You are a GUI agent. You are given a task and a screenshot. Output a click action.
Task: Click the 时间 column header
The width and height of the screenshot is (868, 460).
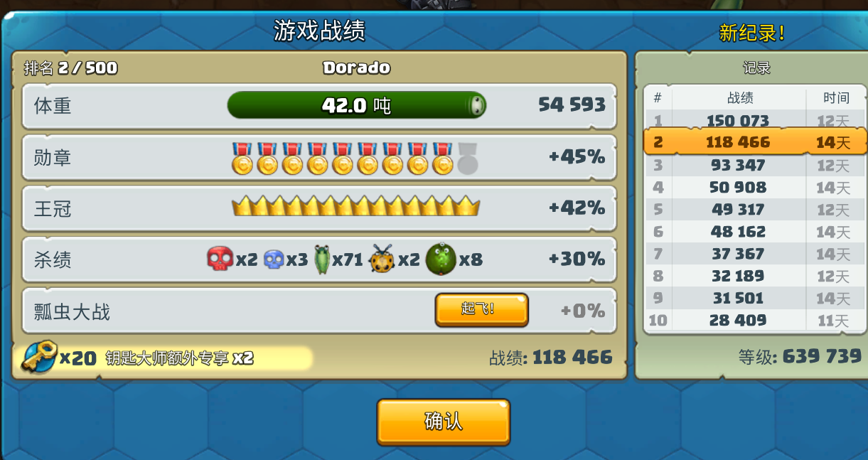[x=836, y=97]
